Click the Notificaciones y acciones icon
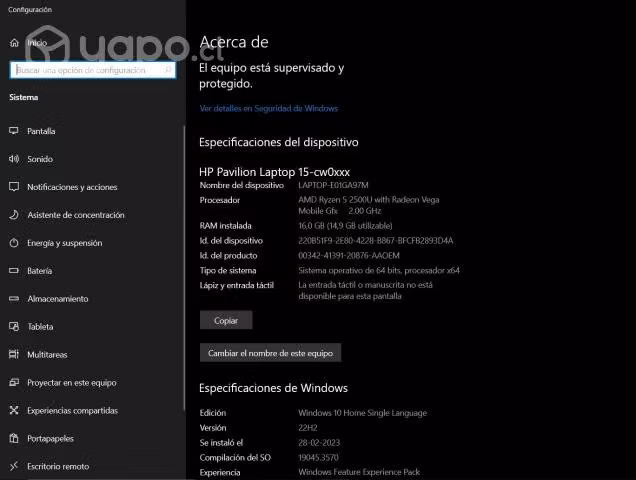 [x=14, y=187]
